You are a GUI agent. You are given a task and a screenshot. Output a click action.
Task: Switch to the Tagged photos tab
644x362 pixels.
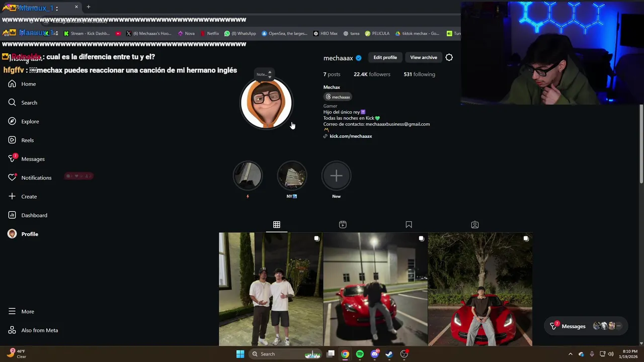tap(475, 225)
